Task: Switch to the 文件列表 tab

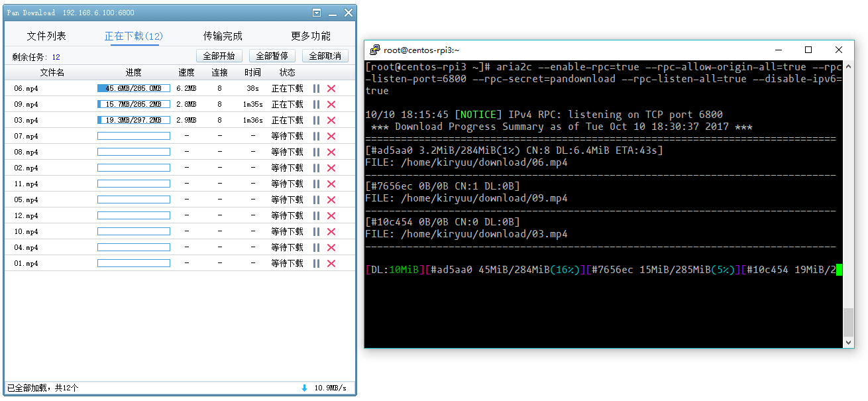Action: pyautogui.click(x=46, y=36)
